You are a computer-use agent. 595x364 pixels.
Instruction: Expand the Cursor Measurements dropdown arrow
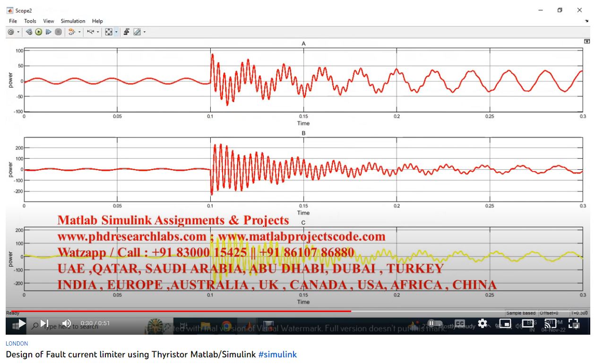click(145, 32)
